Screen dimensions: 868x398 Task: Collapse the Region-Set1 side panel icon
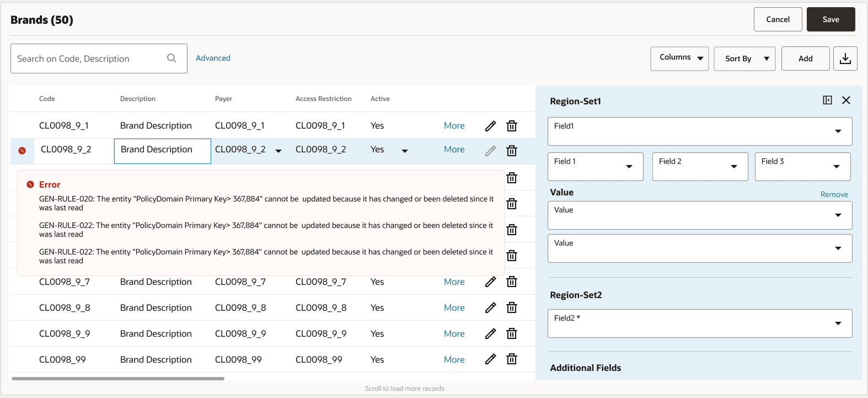827,100
